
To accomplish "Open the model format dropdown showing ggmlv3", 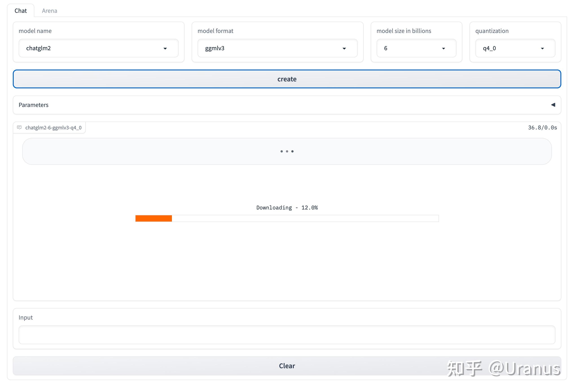I will (x=277, y=48).
